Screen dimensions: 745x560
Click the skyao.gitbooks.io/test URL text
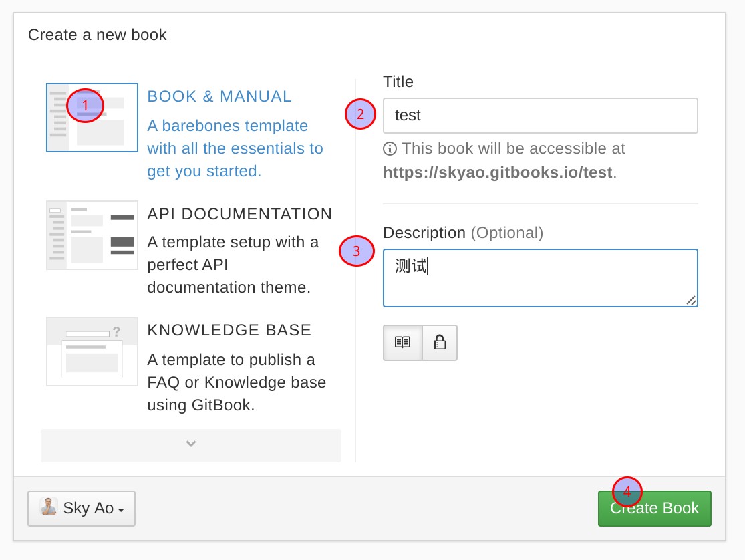(497, 172)
